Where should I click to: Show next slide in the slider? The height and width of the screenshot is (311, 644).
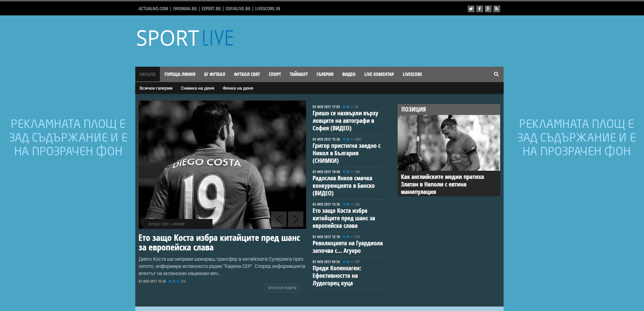coord(296,219)
